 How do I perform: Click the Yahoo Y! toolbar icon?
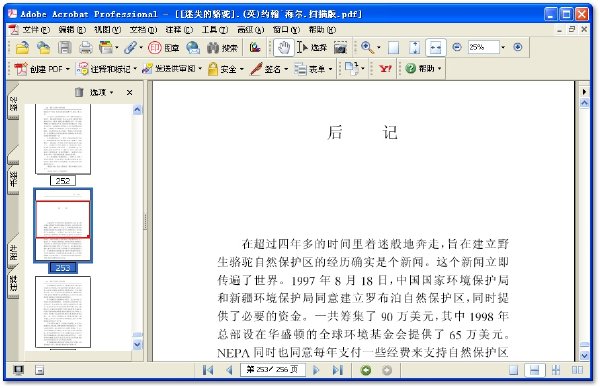[385, 68]
